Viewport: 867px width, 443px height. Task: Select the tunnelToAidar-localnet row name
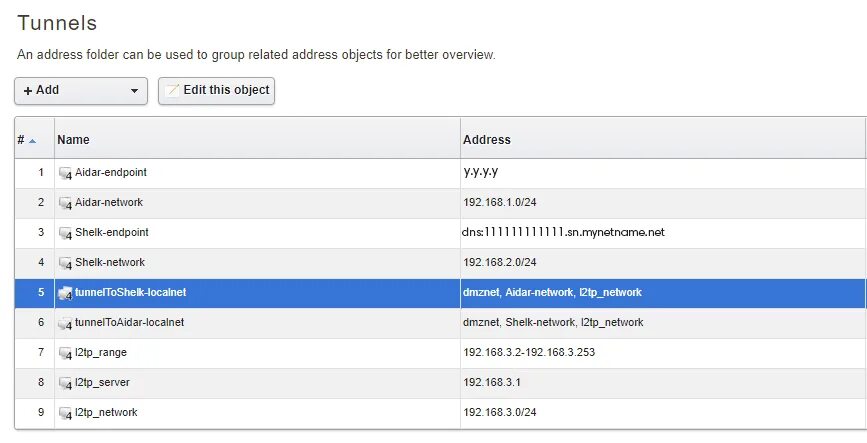pyautogui.click(x=129, y=322)
